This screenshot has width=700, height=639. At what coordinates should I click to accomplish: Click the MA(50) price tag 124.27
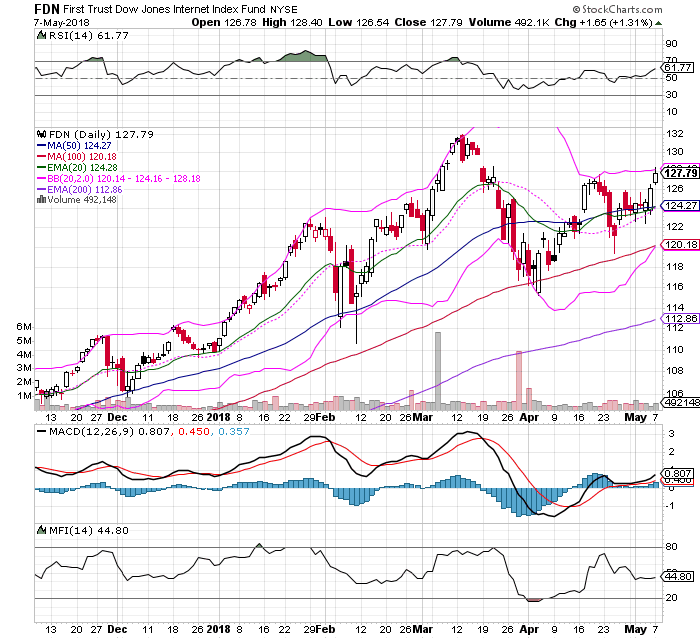(680, 205)
